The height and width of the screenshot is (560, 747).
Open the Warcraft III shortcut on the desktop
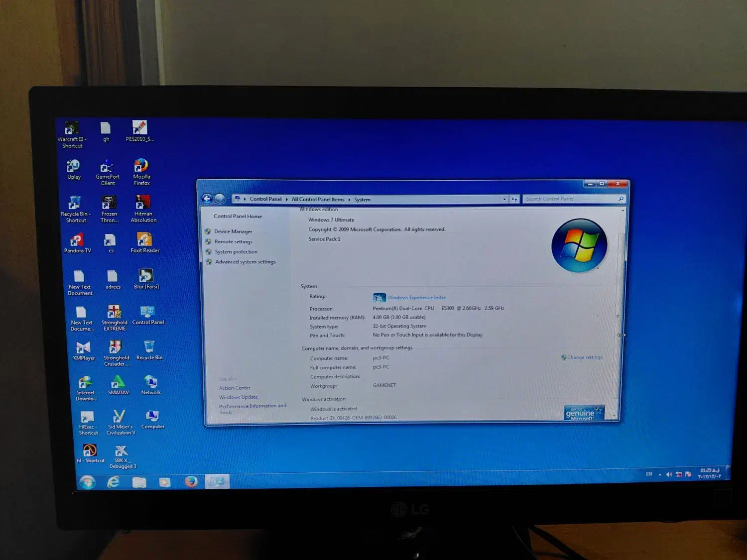72,134
